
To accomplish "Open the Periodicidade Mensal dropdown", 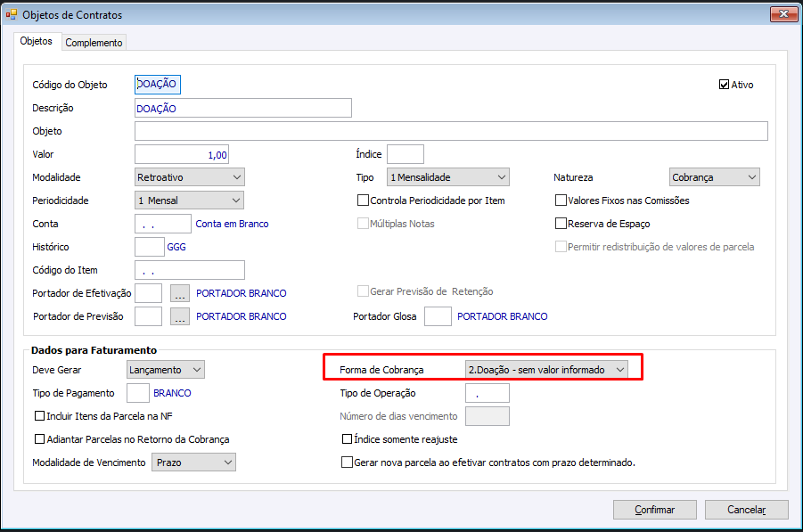I will [x=189, y=201].
